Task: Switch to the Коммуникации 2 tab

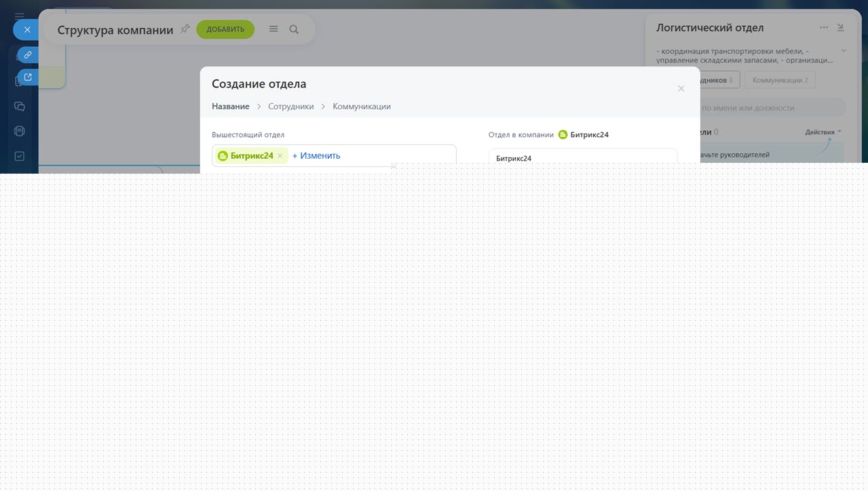Action: pyautogui.click(x=780, y=80)
